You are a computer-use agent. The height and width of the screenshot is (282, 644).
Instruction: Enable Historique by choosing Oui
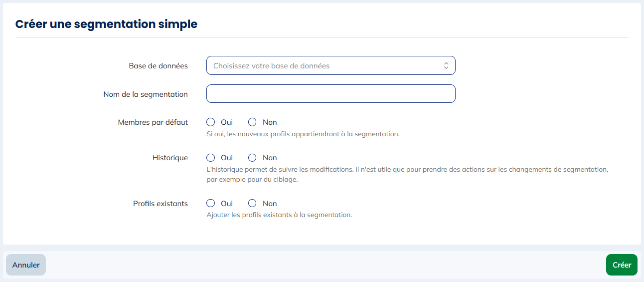pyautogui.click(x=211, y=158)
